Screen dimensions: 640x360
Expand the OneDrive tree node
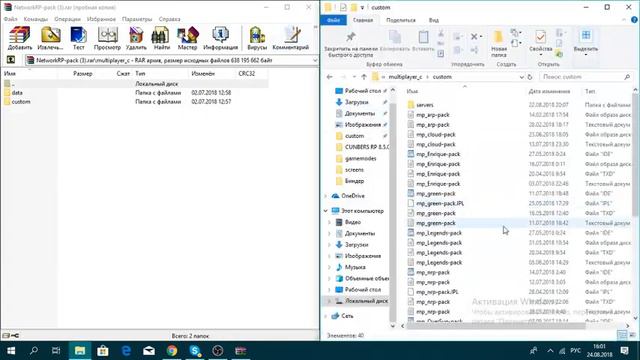(x=326, y=196)
